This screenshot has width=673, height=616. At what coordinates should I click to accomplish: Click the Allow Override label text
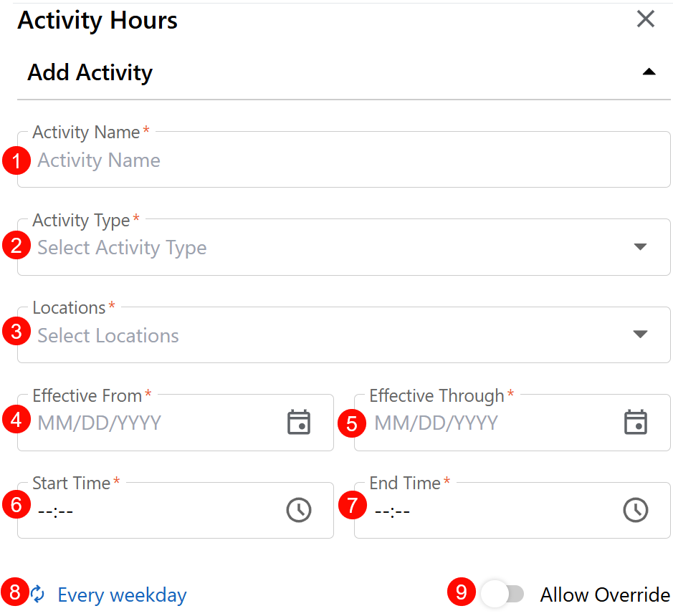click(605, 595)
